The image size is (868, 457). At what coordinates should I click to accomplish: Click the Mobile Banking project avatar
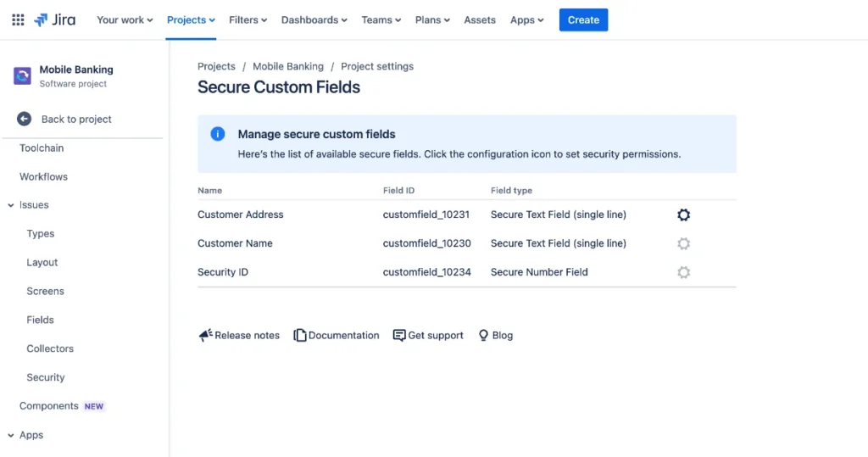click(x=22, y=76)
